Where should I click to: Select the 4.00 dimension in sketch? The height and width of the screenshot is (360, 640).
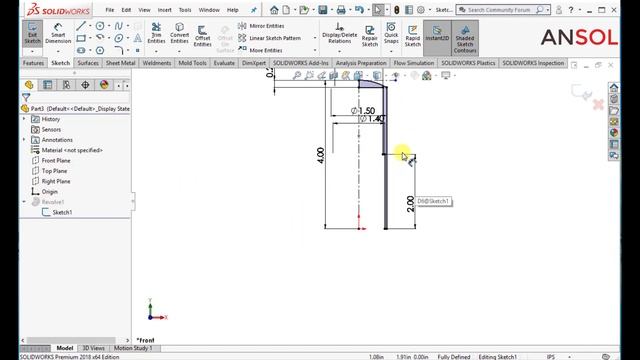320,156
